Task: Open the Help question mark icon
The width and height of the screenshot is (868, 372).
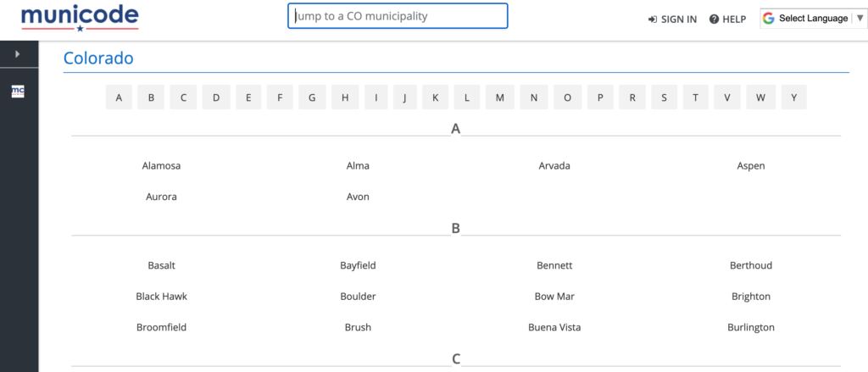Action: (714, 19)
